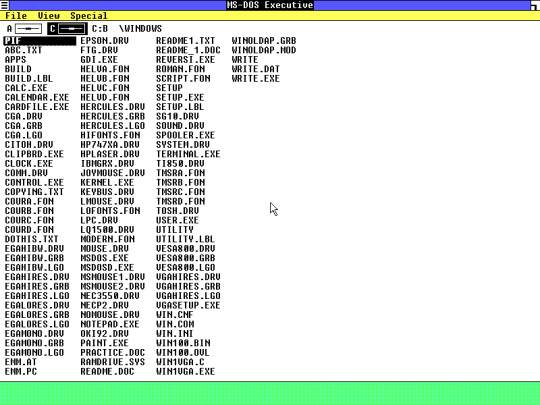This screenshot has height=405, width=540.
Task: Select COMM.DRV file
Action: point(26,173)
